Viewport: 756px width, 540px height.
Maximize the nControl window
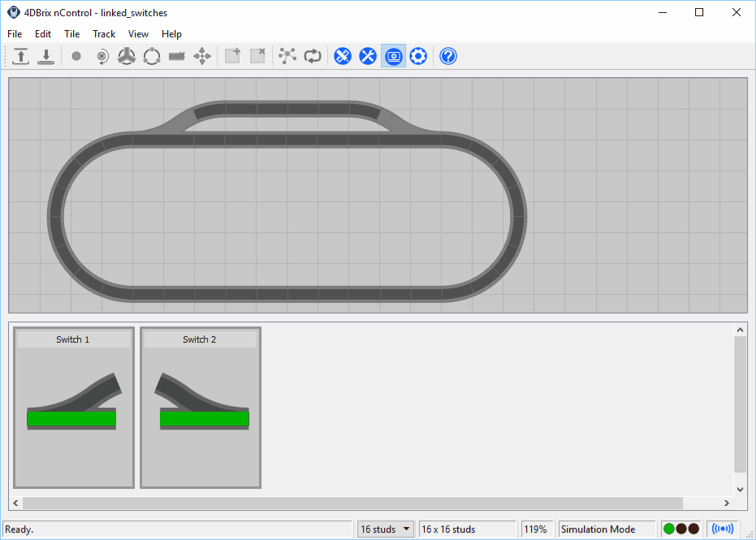pyautogui.click(x=699, y=12)
